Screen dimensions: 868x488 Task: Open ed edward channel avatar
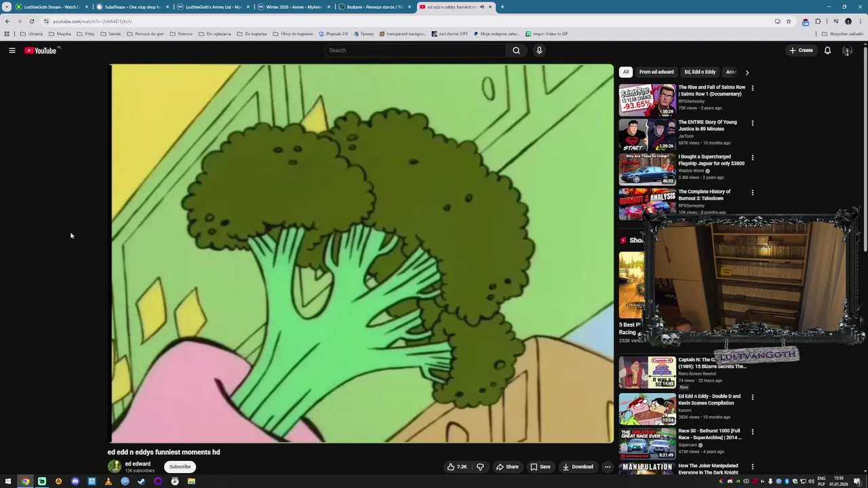point(115,466)
